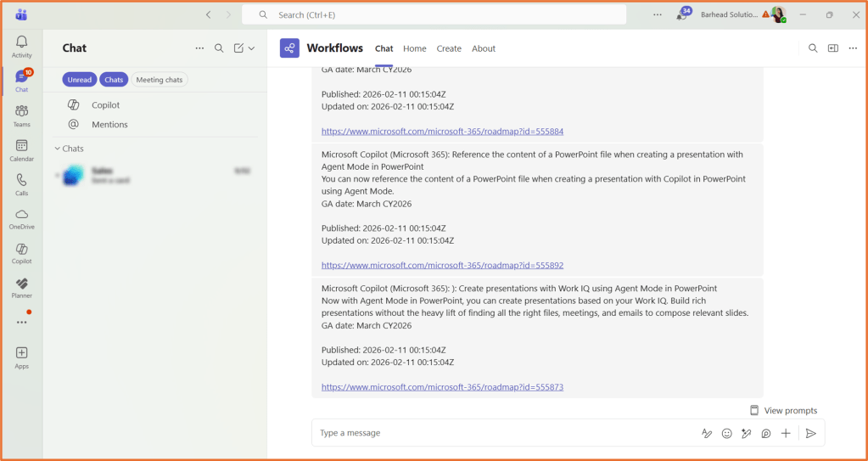The width and height of the screenshot is (868, 461).
Task: Switch to the Create tab in Workflows
Action: coord(449,48)
